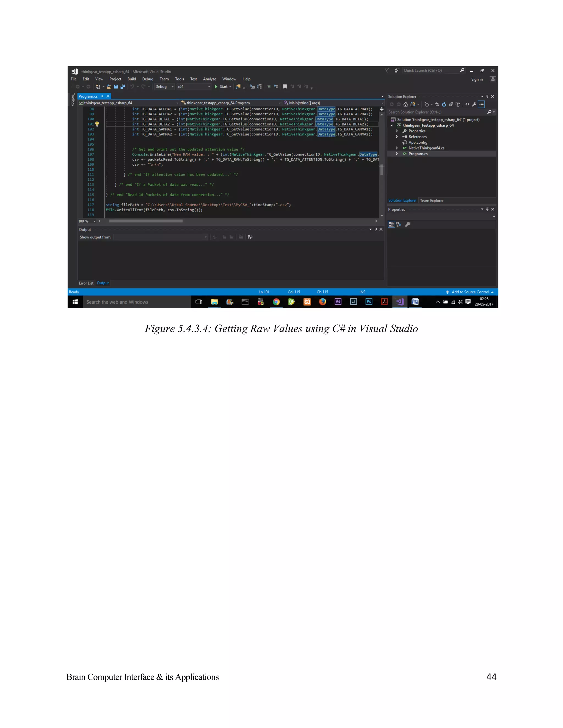Viewport: 563px width, 728px height.
Task: Click the Save All toolbar icon
Action: (x=123, y=87)
